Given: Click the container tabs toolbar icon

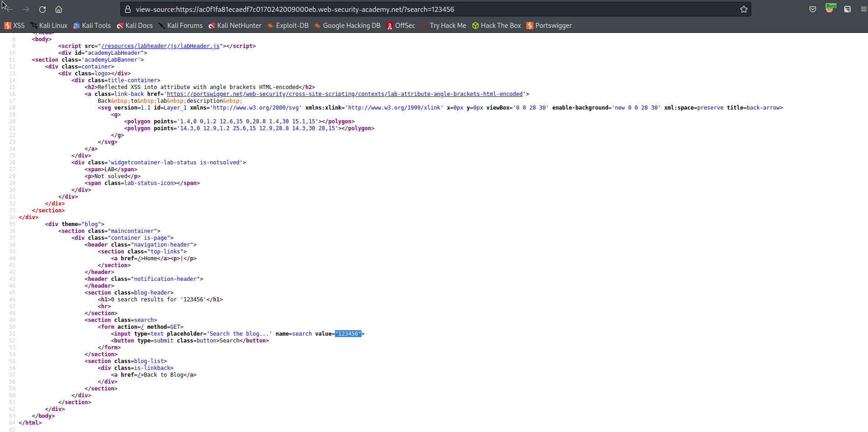Looking at the screenshot, I should pos(847,9).
